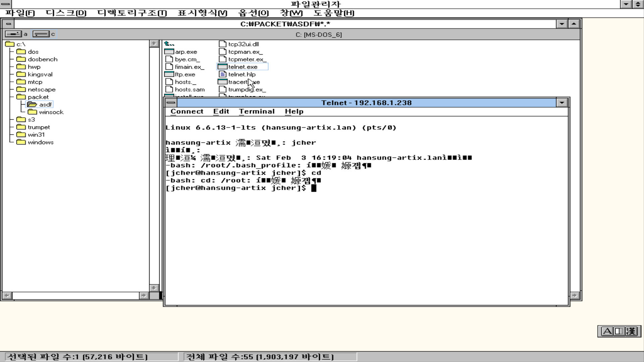This screenshot has height=362, width=644.
Task: Open 옵션(O) menu
Action: point(253,13)
